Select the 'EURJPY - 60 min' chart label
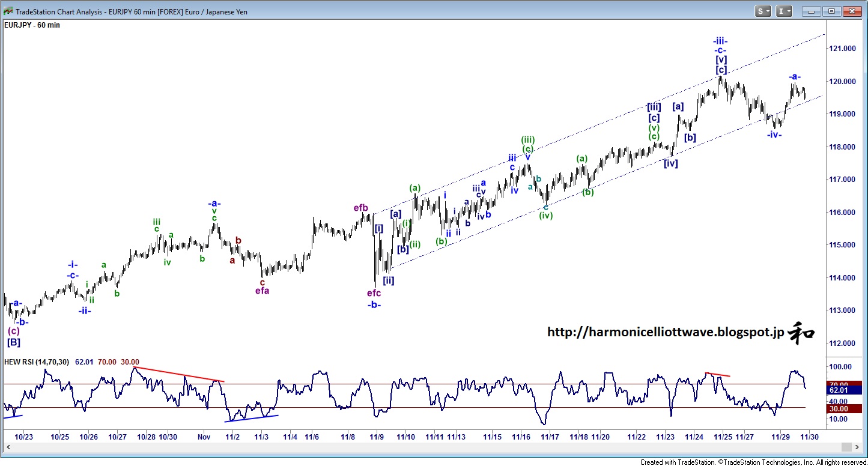Image resolution: width=868 pixels, height=466 pixels. point(32,25)
